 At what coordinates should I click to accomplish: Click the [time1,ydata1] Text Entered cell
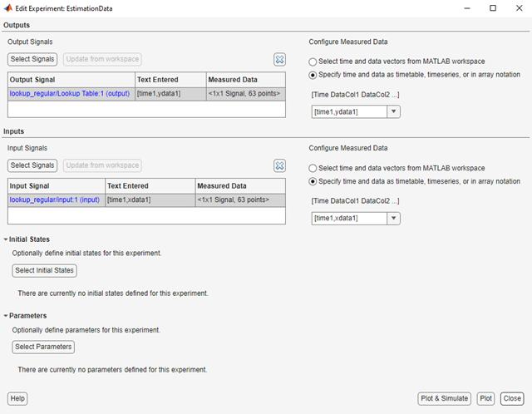(x=170, y=94)
